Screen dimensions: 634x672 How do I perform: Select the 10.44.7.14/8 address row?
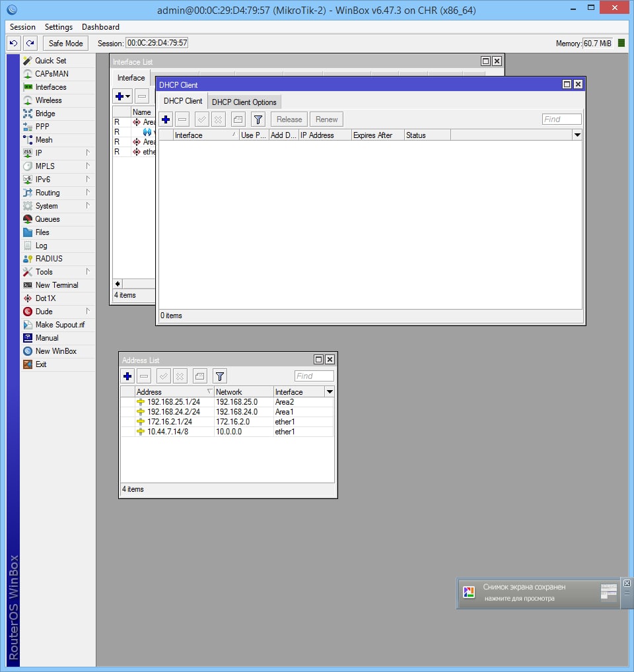[227, 432]
